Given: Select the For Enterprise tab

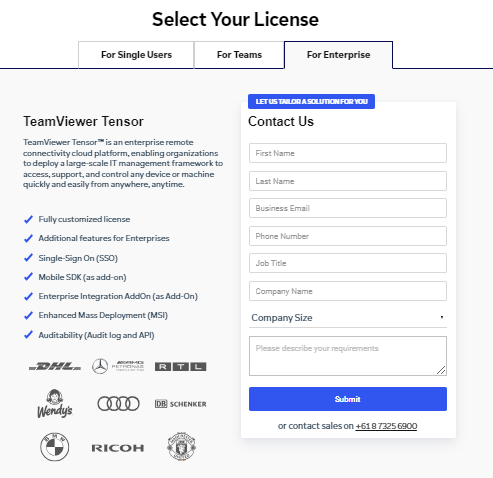Looking at the screenshot, I should pos(338,55).
